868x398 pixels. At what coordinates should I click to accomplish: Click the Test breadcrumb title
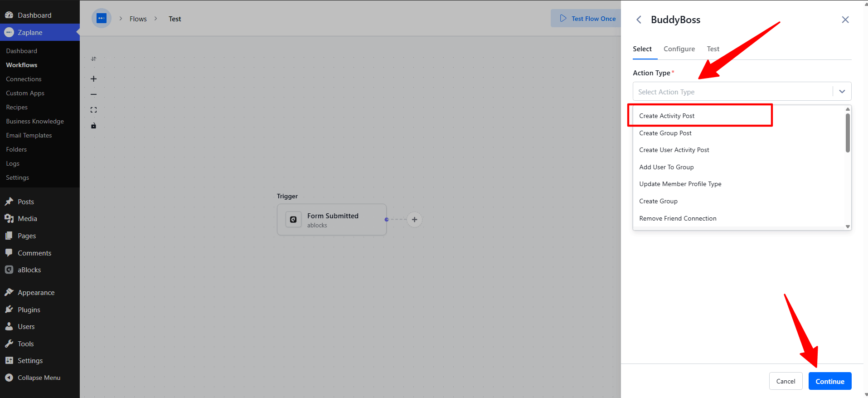[x=175, y=19]
